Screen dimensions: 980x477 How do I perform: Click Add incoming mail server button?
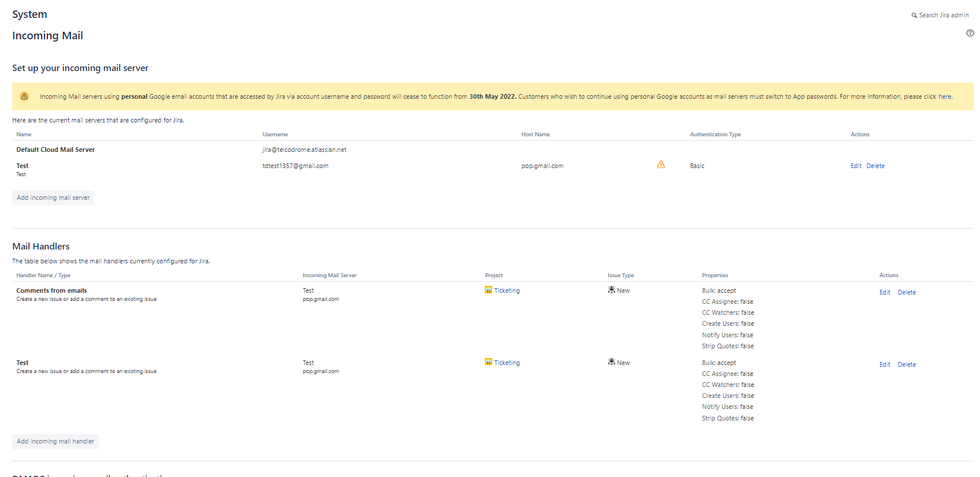click(53, 197)
